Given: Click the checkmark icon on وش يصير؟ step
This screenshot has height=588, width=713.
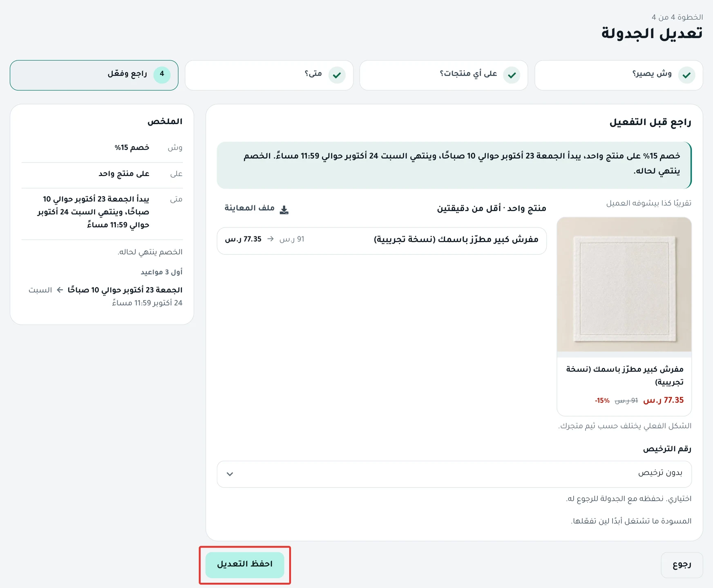Looking at the screenshot, I should coord(686,75).
